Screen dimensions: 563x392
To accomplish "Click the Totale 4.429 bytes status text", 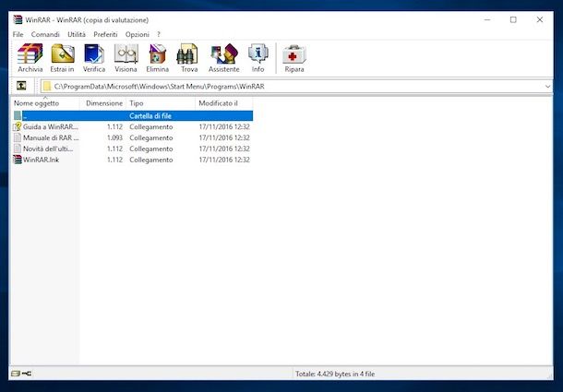I will click(335, 374).
